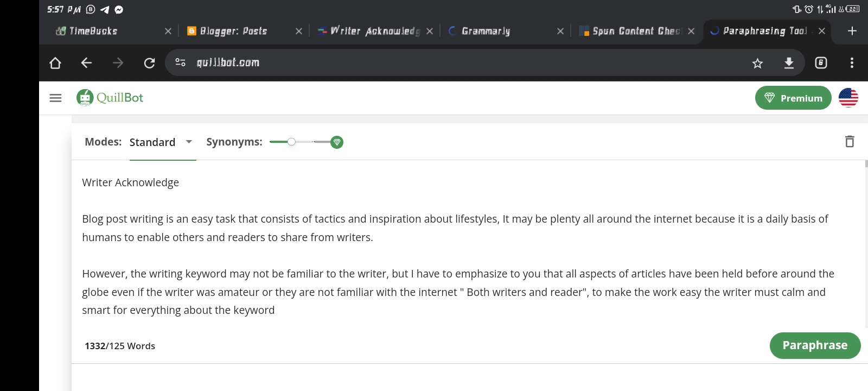Tap the alarm clock icon in status bar
Viewport: 868px width, 391px height.
808,9
